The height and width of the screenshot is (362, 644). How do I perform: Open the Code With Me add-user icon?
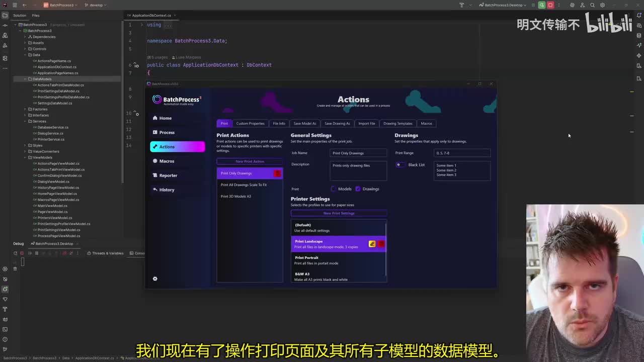(582, 5)
